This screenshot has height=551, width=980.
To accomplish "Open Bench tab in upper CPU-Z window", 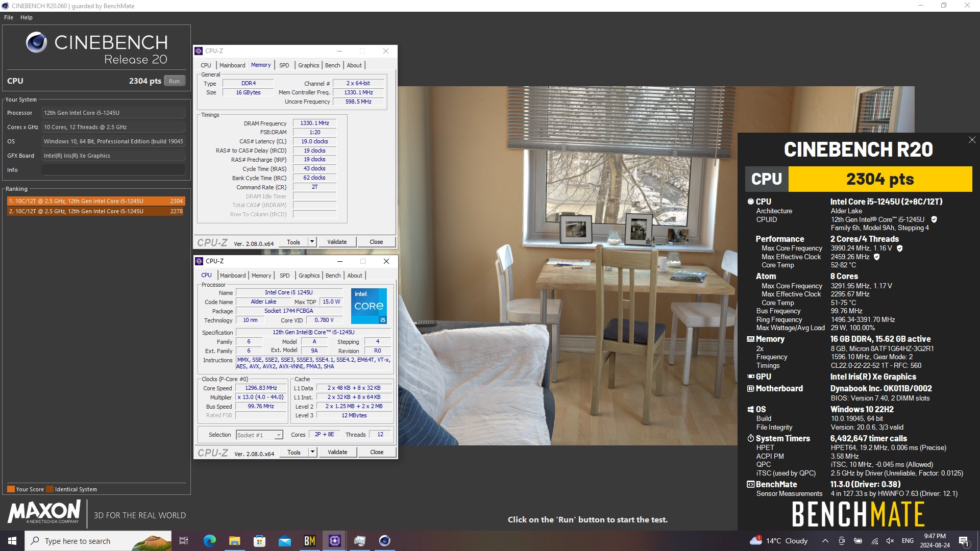I will 332,65.
